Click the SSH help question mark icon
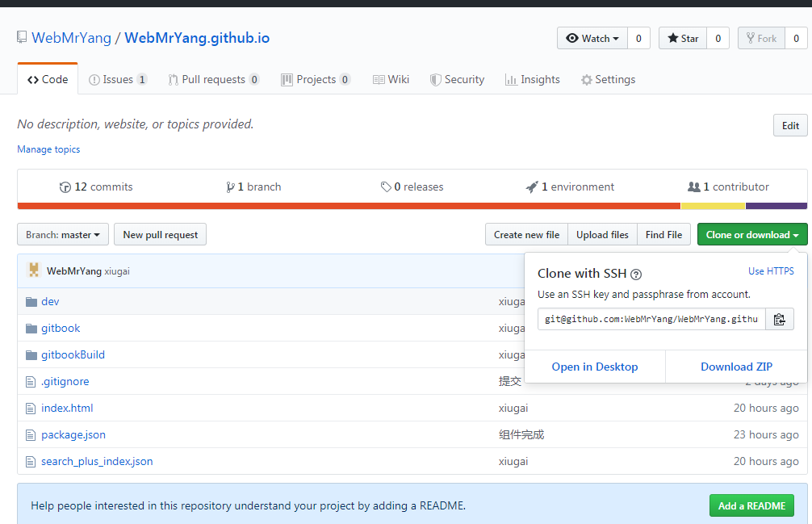812x524 pixels. tap(636, 274)
